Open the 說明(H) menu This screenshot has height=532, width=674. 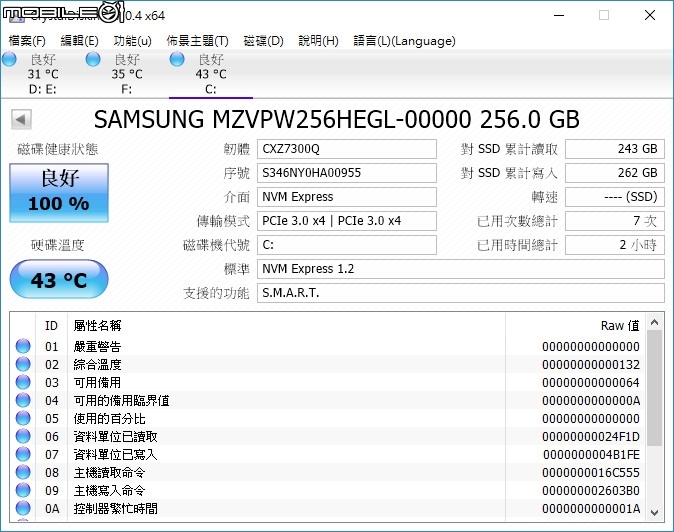(319, 41)
